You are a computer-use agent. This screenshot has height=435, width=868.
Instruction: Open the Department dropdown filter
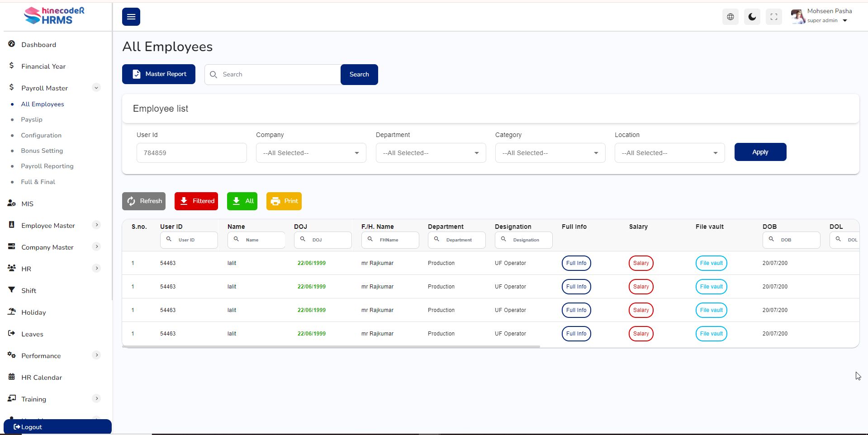pos(430,153)
